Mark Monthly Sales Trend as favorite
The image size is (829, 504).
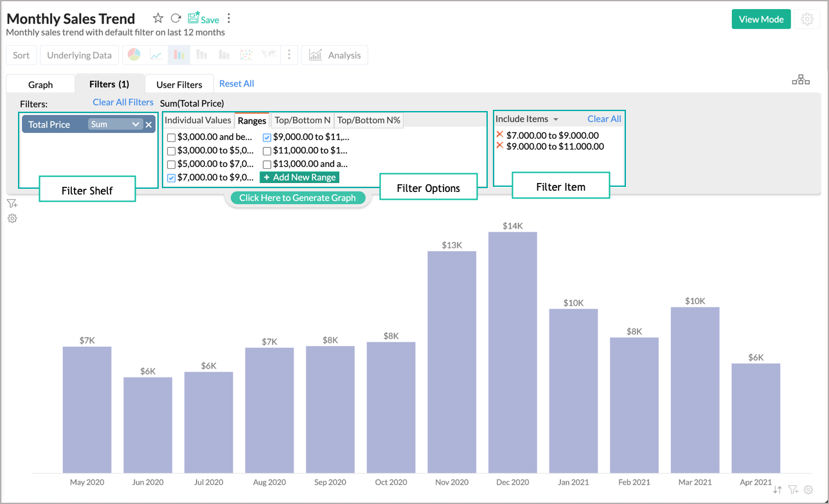157,18
